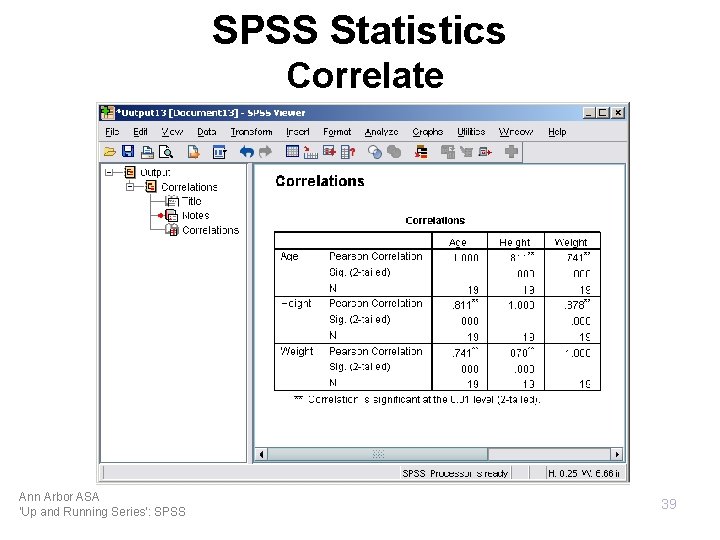This screenshot has width=720, height=540.
Task: Select the Output label in outline tree
Action: [155, 172]
